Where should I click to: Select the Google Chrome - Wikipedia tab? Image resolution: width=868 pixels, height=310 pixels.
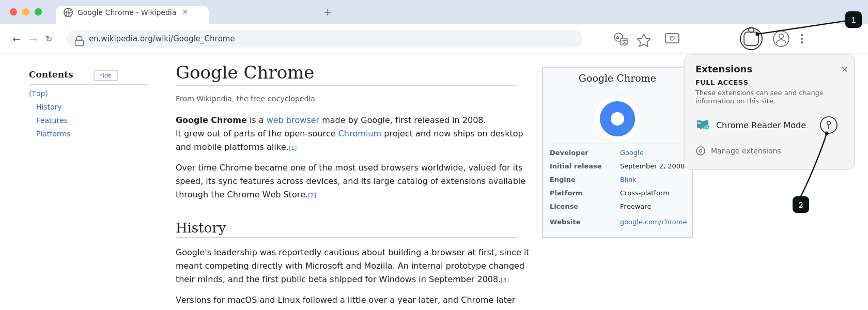[x=132, y=14]
